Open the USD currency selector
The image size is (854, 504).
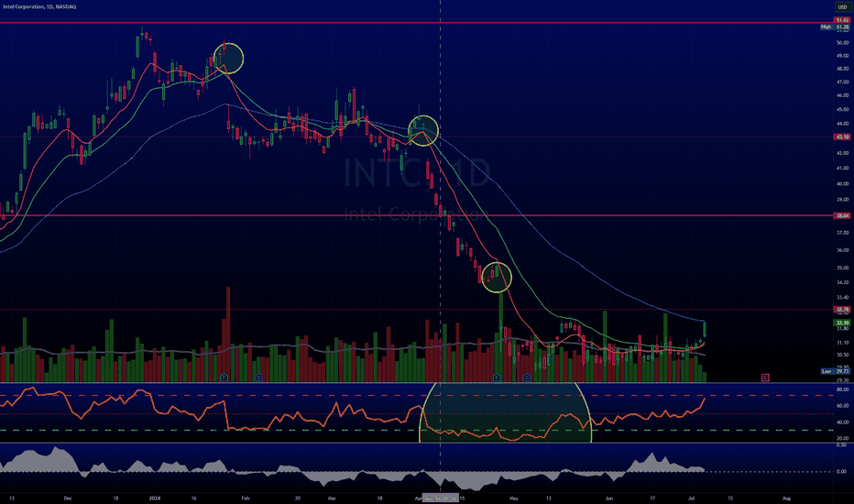[x=842, y=7]
